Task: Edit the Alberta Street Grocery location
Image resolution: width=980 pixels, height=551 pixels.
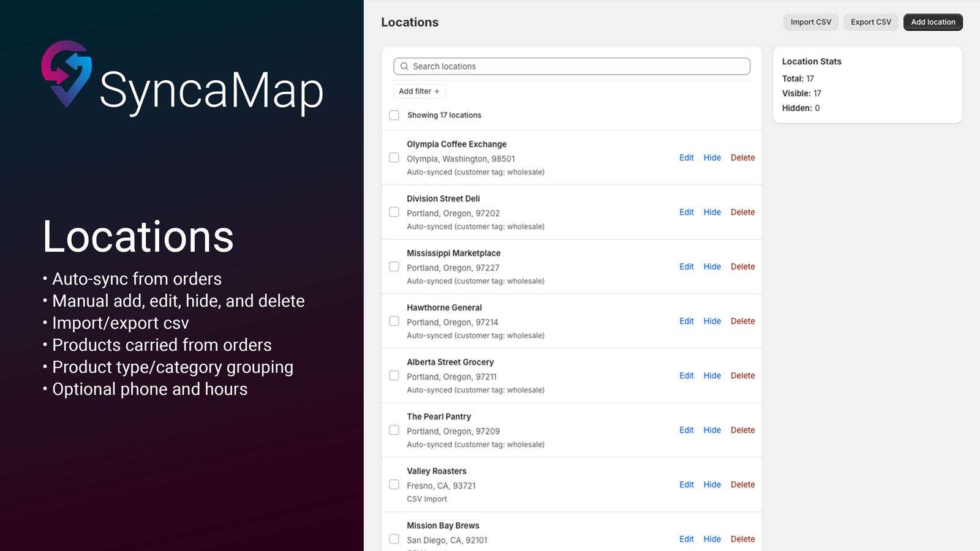Action: point(687,375)
